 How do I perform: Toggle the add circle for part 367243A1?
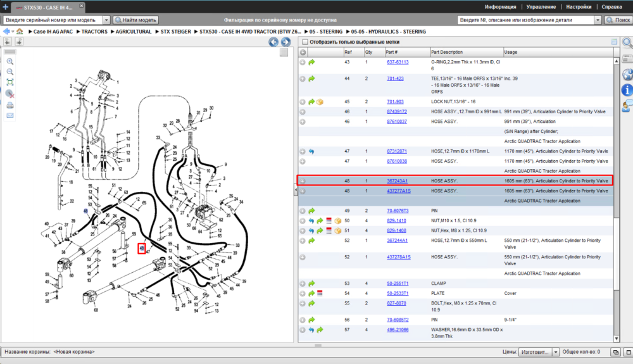(303, 181)
